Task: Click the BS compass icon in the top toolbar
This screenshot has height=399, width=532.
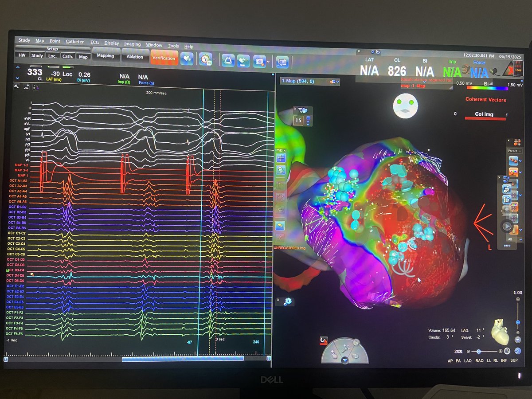Action: (205, 60)
